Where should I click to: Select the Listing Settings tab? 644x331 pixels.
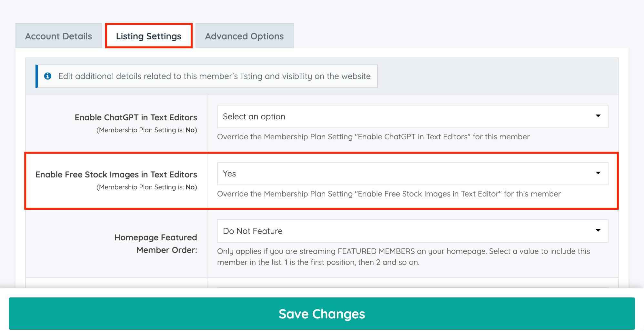click(149, 36)
